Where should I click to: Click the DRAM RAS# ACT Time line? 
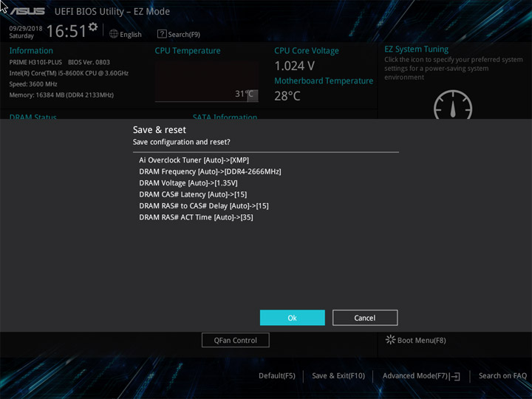pyautogui.click(x=196, y=217)
